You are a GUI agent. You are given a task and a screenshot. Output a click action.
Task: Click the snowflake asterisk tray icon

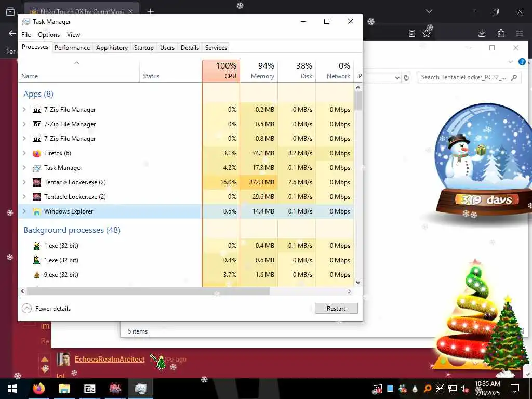440,389
